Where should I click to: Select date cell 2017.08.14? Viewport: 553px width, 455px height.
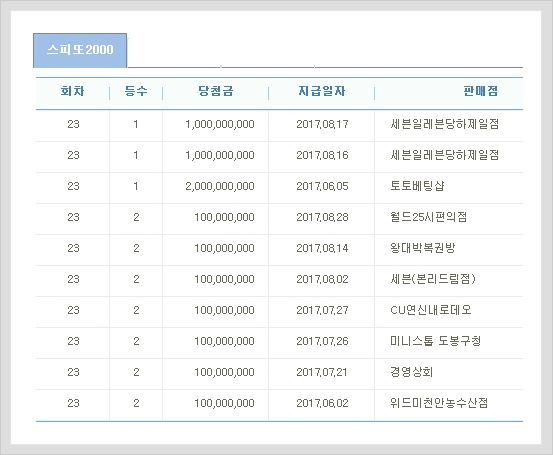click(x=322, y=248)
